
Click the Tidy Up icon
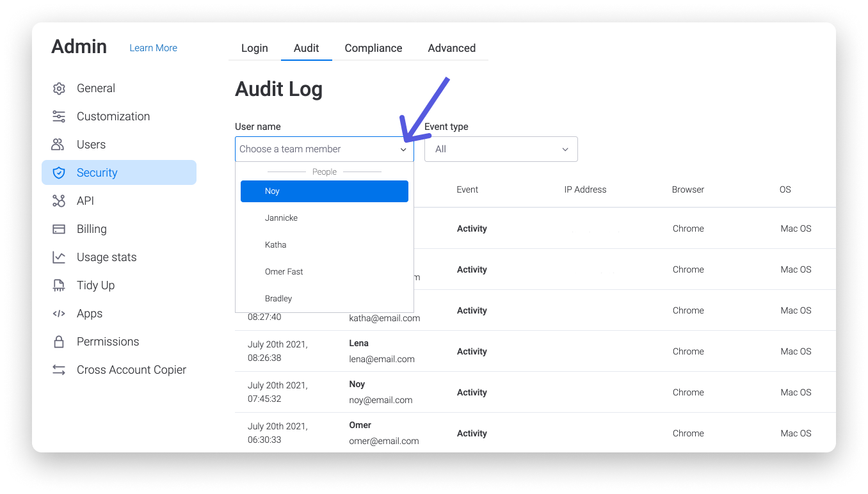pos(59,285)
